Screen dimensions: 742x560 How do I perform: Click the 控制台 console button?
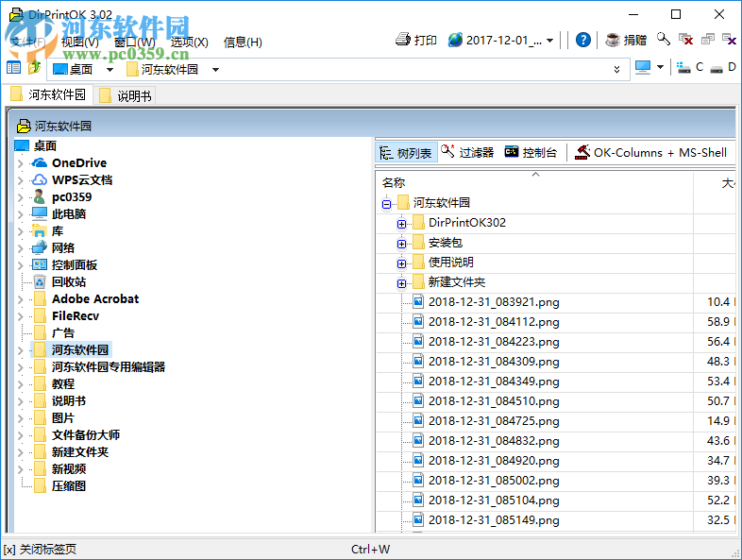[x=531, y=152]
